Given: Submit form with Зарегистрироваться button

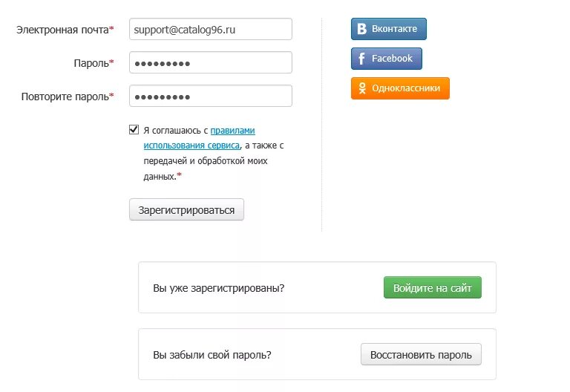Looking at the screenshot, I should [x=186, y=209].
